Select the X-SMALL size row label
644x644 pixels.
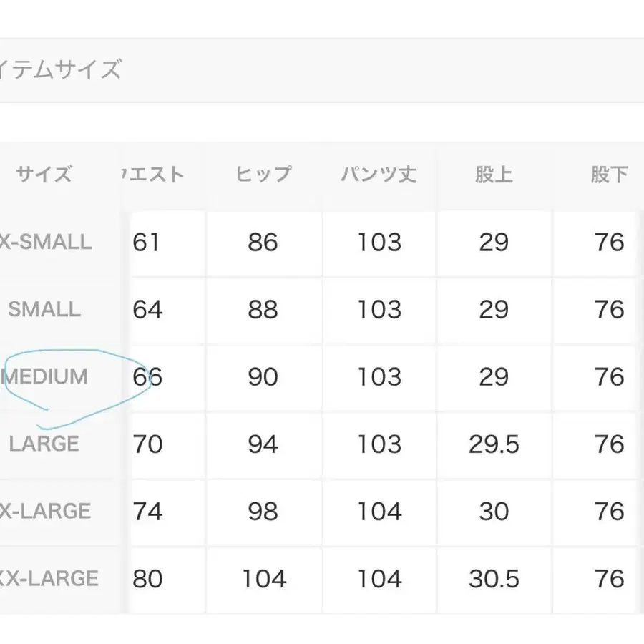coord(46,242)
